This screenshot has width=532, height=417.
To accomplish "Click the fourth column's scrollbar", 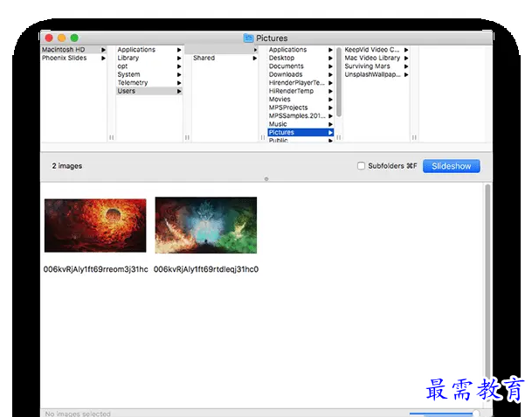I will tap(339, 82).
